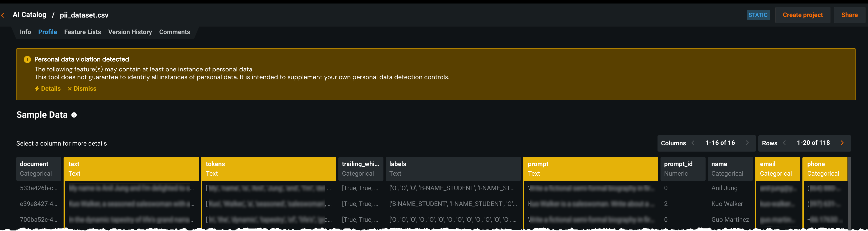Screen dimensions: 868x231
Task: Go to previous page of rows
Action: click(784, 143)
